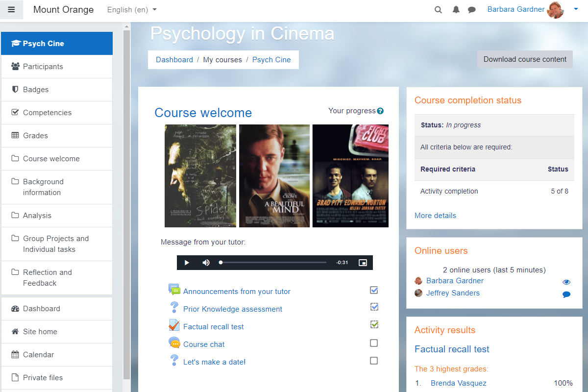Click the Dashboard gauge icon in sidebar
Screen dimensions: 588x392
pos(15,308)
